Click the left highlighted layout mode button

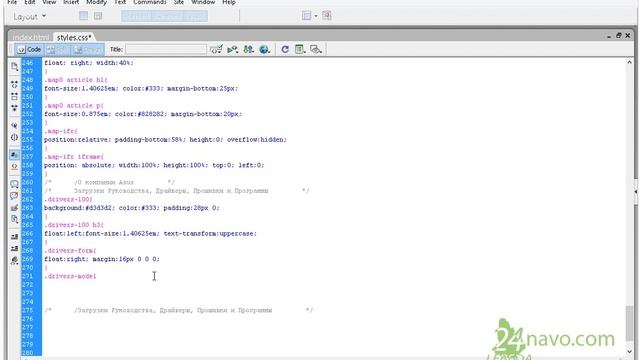click(136, 16)
